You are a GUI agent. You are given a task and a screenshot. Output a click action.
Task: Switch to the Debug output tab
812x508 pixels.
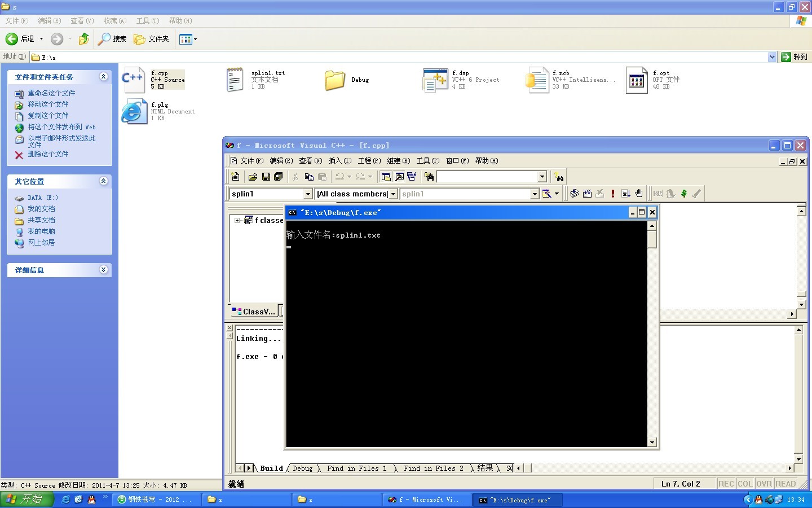coord(303,468)
